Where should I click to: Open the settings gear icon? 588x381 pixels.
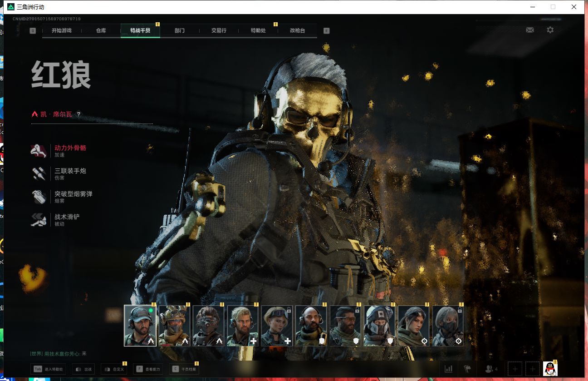click(x=550, y=30)
